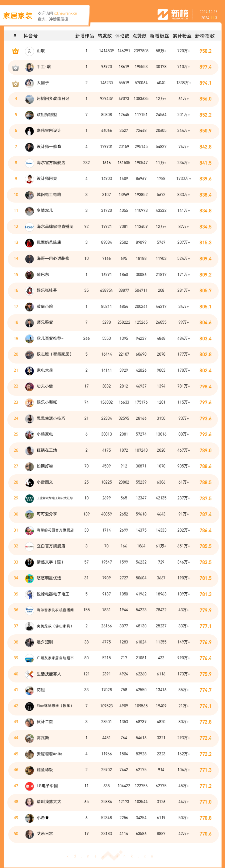Click the gold crown rank-one icon
225x868 pixels.
click(x=15, y=51)
